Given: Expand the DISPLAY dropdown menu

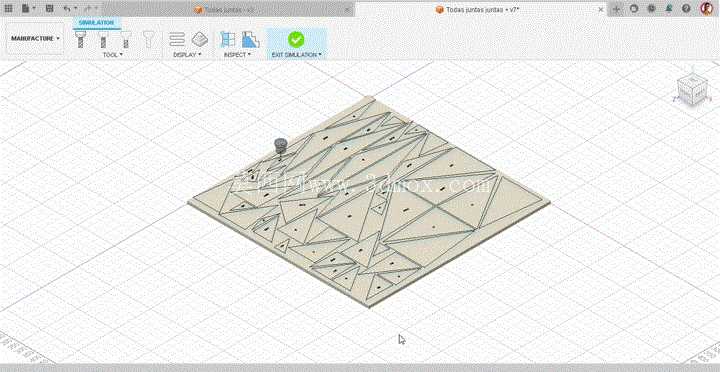Looking at the screenshot, I should 187,55.
